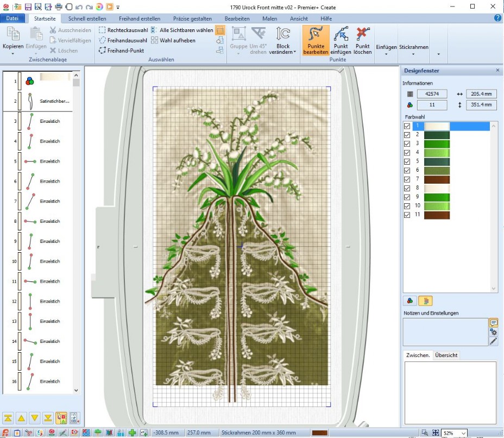Uncheck color 2 dark green checkbox
Viewport: 504px width, 438px height.
(x=407, y=135)
